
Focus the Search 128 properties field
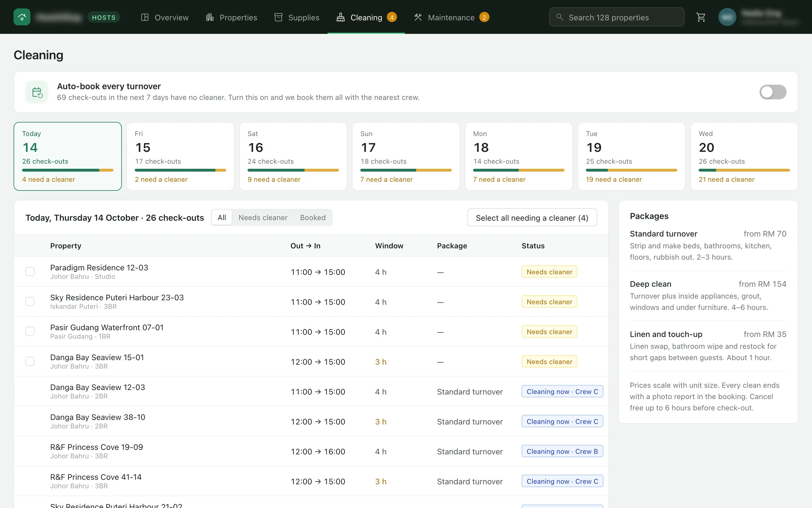point(616,17)
